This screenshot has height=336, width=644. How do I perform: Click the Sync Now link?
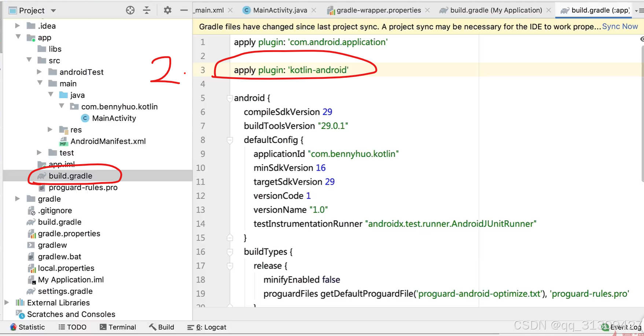click(620, 26)
